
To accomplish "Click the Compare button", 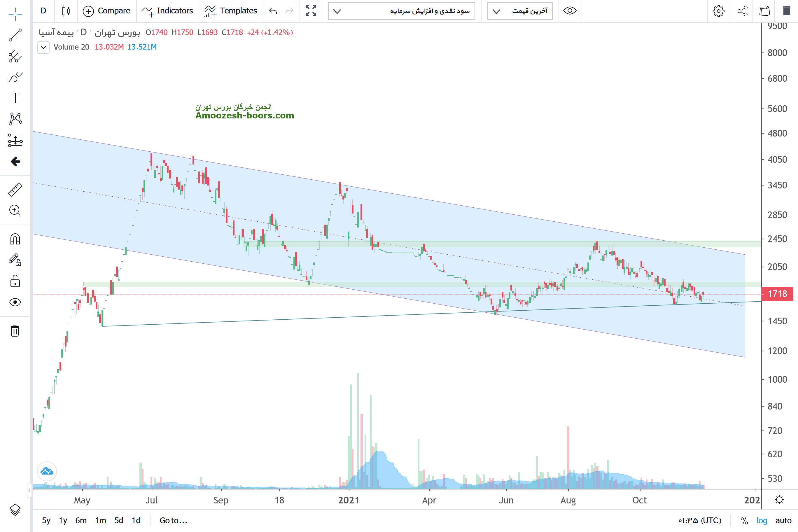I will [106, 11].
